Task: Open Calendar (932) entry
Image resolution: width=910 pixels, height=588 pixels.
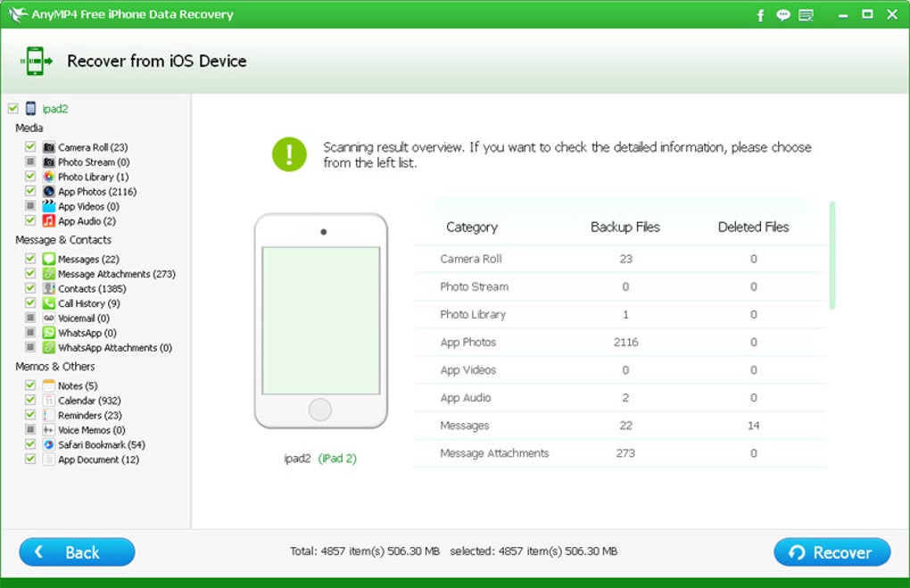Action: (x=89, y=401)
